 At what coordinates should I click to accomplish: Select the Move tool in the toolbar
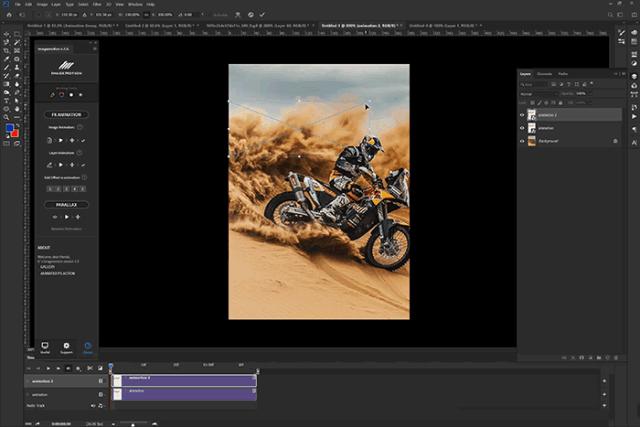7,34
